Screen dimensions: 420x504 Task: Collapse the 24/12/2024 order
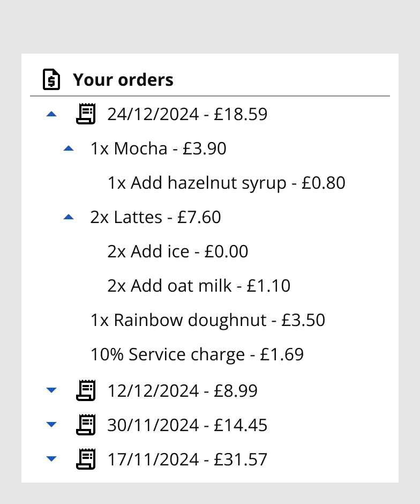coord(51,114)
